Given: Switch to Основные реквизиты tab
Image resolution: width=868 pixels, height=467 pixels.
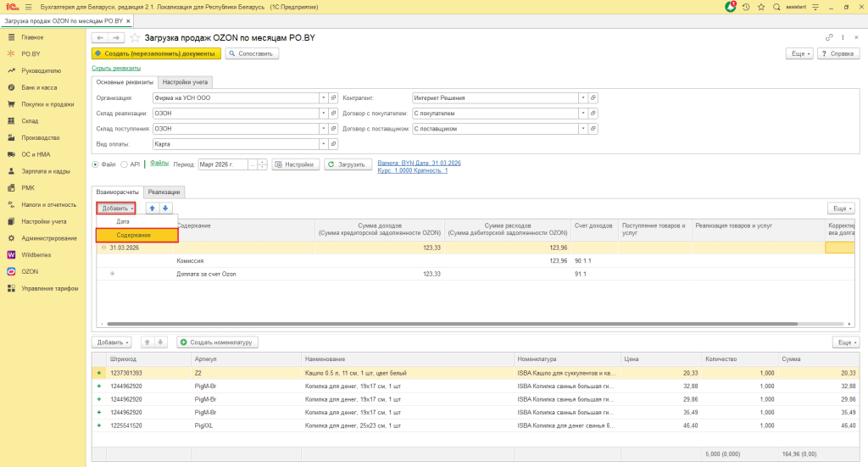Looking at the screenshot, I should [x=125, y=82].
